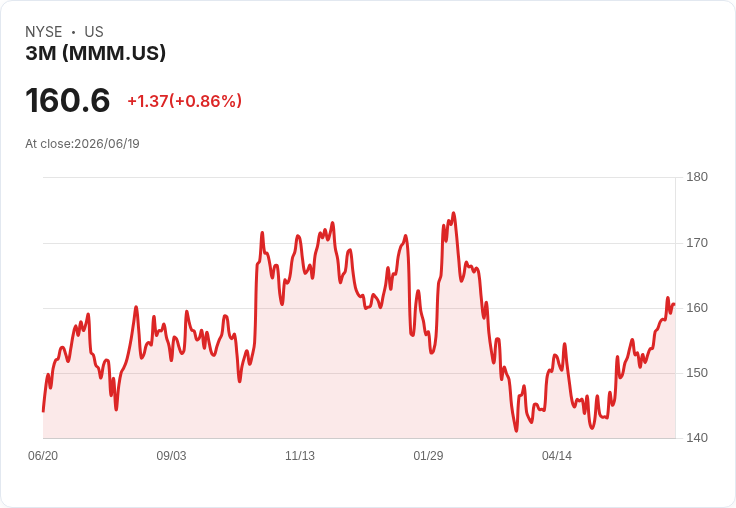Screen dimensions: 736x508
Task: Click the 01/29 x-axis date label
Action: 428,455
